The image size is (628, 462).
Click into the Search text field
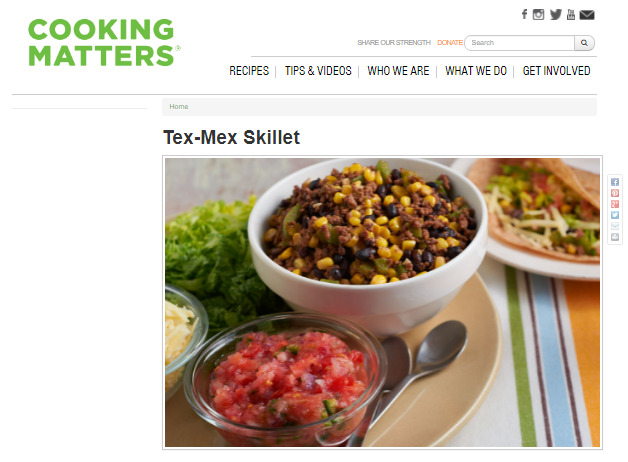pos(519,43)
